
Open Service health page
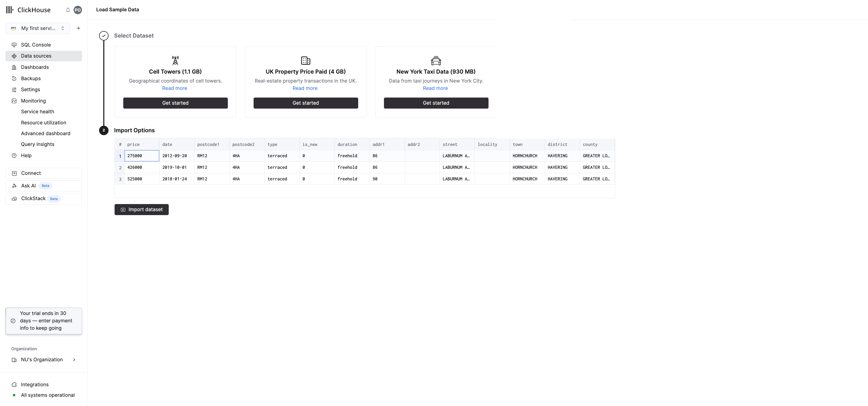coord(37,111)
